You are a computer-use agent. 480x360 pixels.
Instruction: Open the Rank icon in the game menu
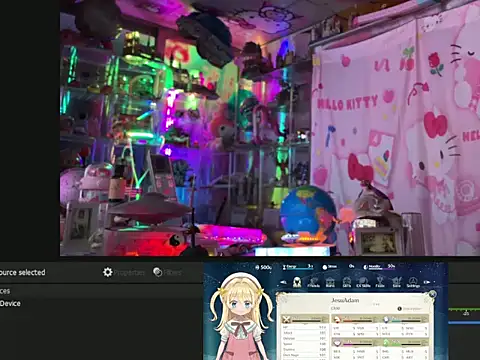330,283
